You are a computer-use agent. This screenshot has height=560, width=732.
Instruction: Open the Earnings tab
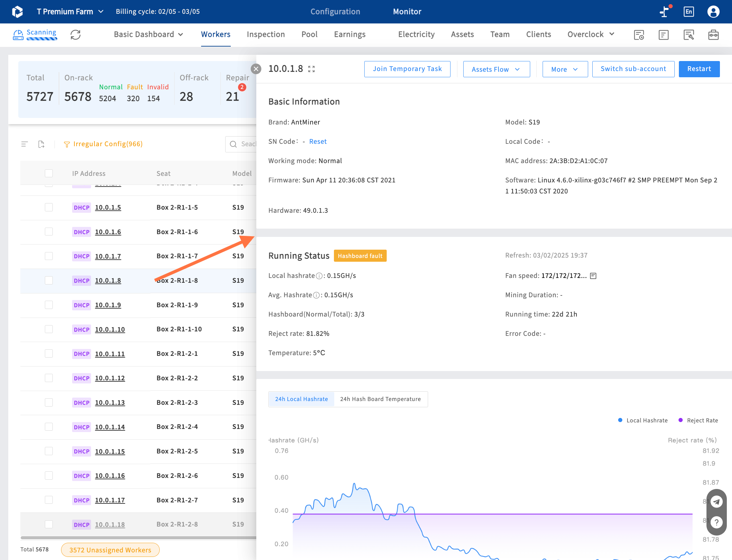(x=350, y=34)
